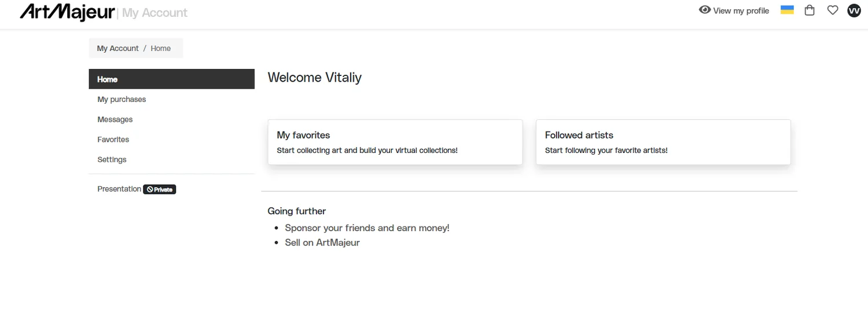Image resolution: width=868 pixels, height=325 pixels.
Task: Follow the Sell on ArtMajeur link
Action: click(x=322, y=243)
